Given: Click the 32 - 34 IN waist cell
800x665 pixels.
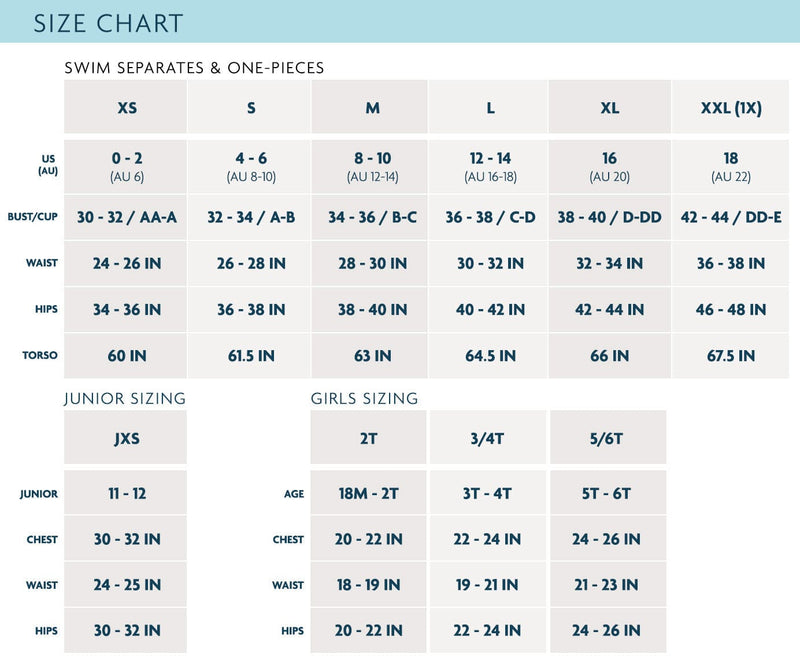Looking at the screenshot, I should tap(609, 263).
